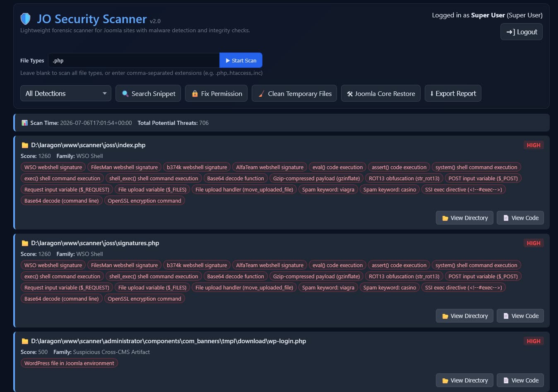This screenshot has height=392, width=558.
Task: Open the All Detections dropdown
Action: [x=66, y=93]
